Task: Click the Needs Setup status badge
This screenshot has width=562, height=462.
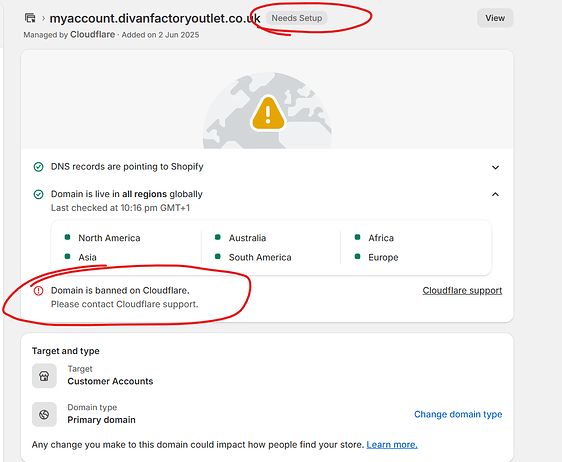Action: [296, 18]
